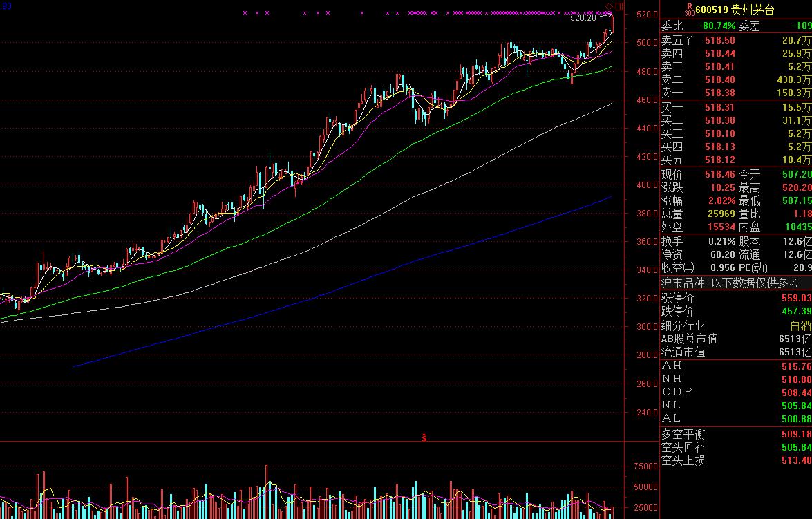Click the red square panel icon beside diamond

(619, 7)
